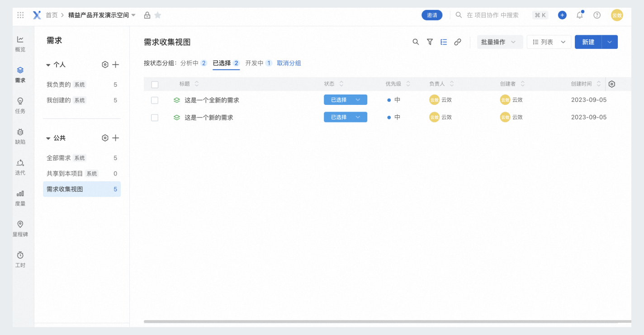The width and height of the screenshot is (644, 335).
Task: Click the 邀请 button
Action: coord(432,15)
